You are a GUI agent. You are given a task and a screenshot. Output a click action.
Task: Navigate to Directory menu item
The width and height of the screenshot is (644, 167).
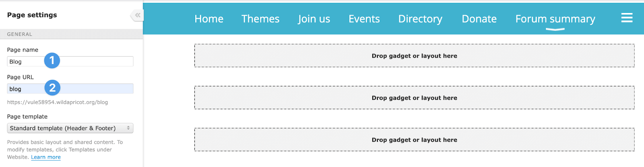420,19
